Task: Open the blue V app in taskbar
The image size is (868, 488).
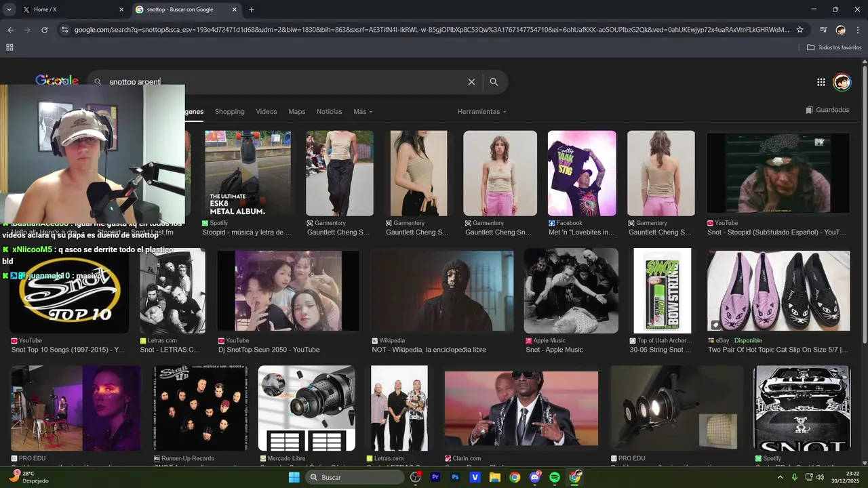Action: 475,478
